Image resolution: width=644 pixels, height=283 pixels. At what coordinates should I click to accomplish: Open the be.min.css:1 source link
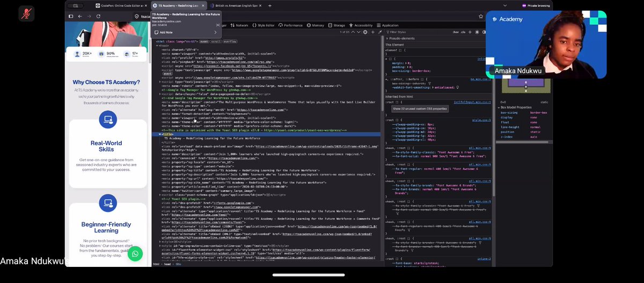click(480, 79)
